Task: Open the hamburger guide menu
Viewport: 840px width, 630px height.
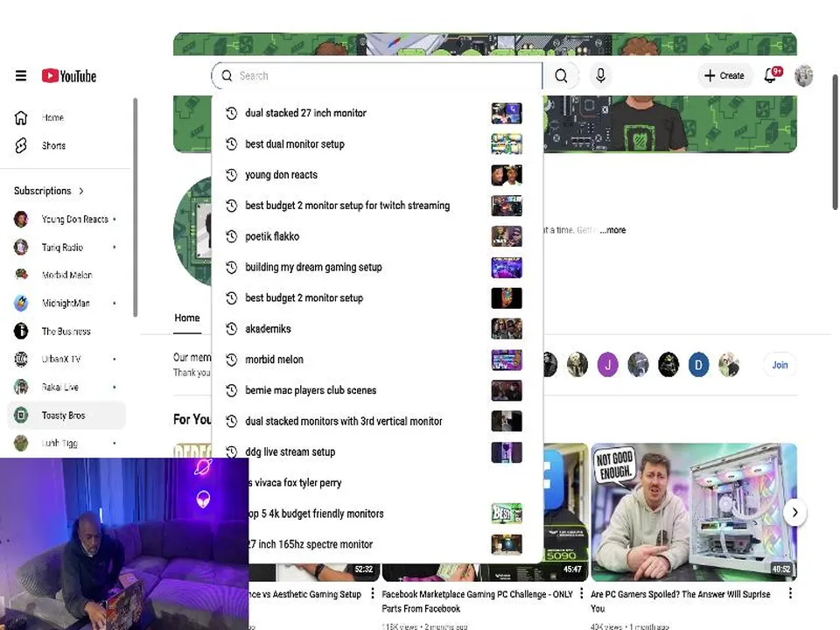Action: pyautogui.click(x=21, y=75)
